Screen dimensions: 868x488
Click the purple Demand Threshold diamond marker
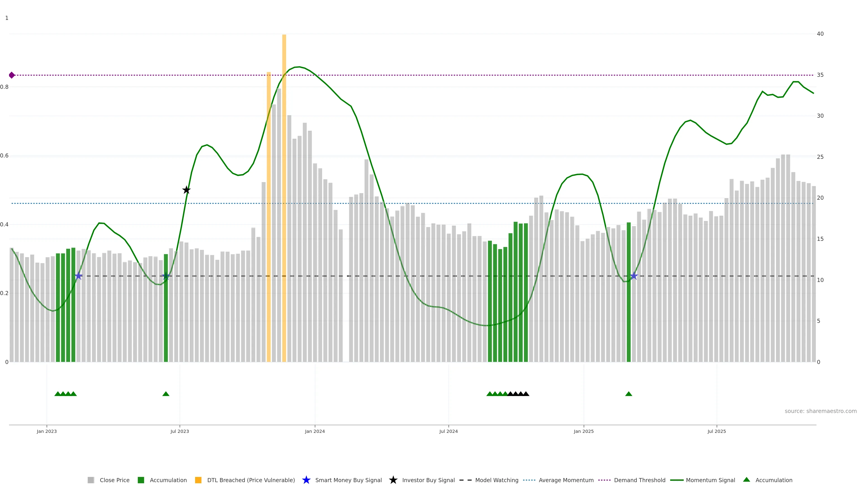click(12, 75)
